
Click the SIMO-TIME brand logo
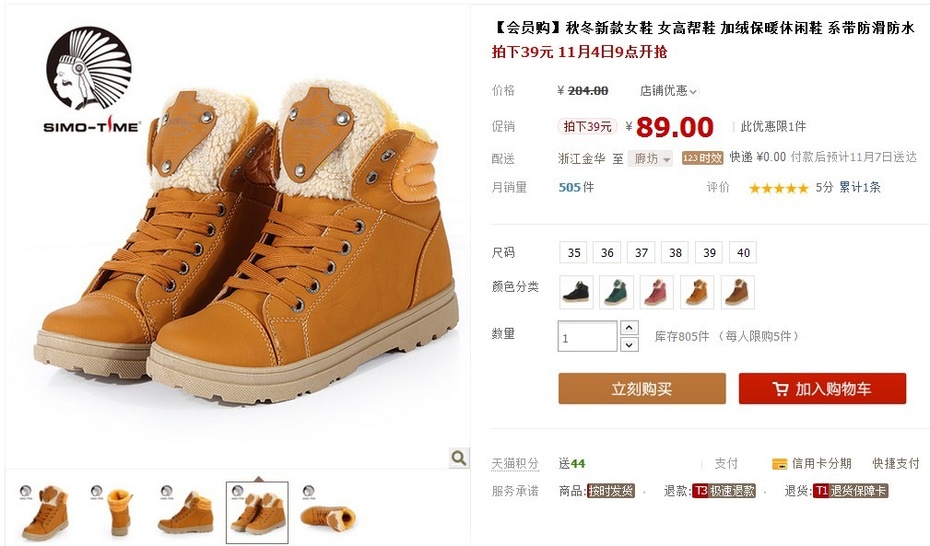click(90, 79)
